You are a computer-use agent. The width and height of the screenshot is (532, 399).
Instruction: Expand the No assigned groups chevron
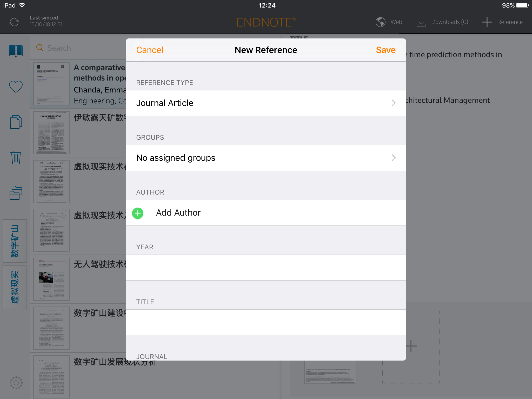(394, 158)
